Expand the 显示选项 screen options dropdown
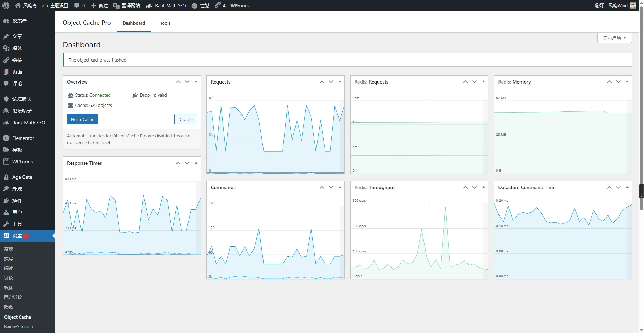Viewport: 644px width, 333px height. 614,38
